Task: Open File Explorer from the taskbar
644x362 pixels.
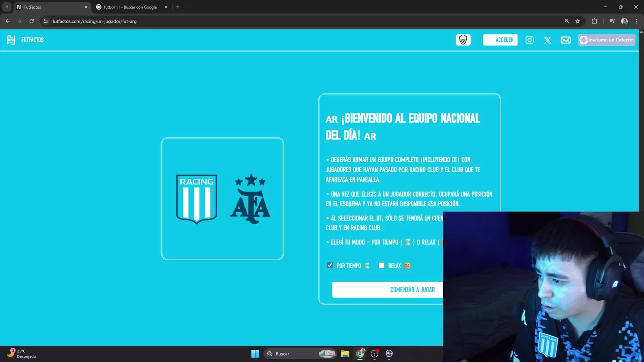Action: (x=345, y=354)
